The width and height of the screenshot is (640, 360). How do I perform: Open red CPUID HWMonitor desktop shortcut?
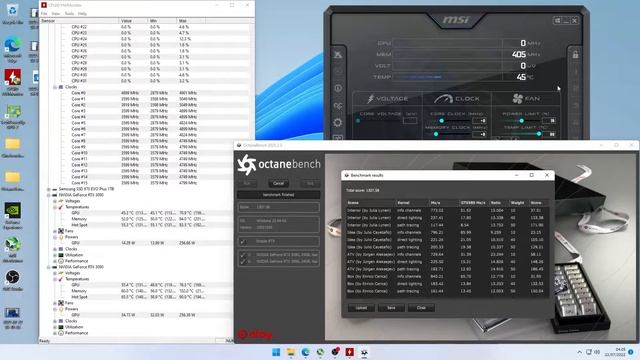[13, 82]
